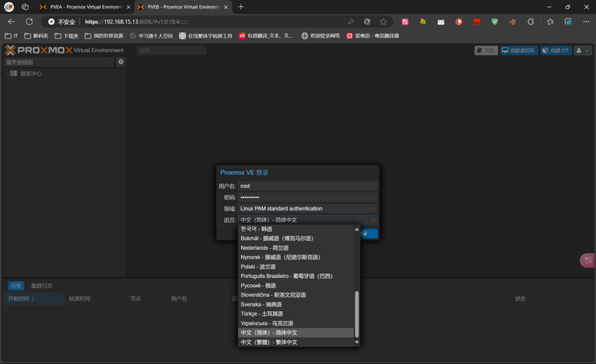Viewport: 596px width, 364px height.
Task: Open browser settings and more menu
Action: pyautogui.click(x=586, y=21)
